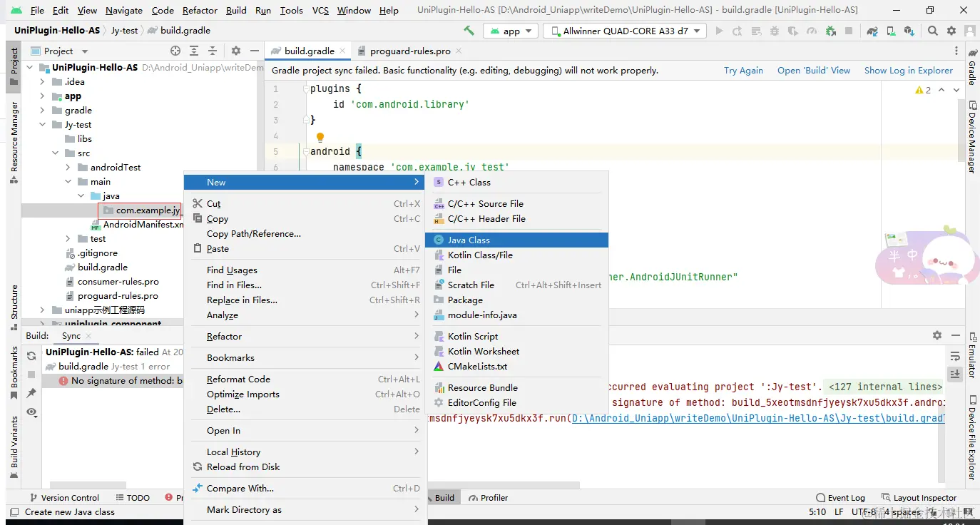This screenshot has height=525, width=980.
Task: Click Sync Project with Gradle Files icon
Action: (x=872, y=31)
